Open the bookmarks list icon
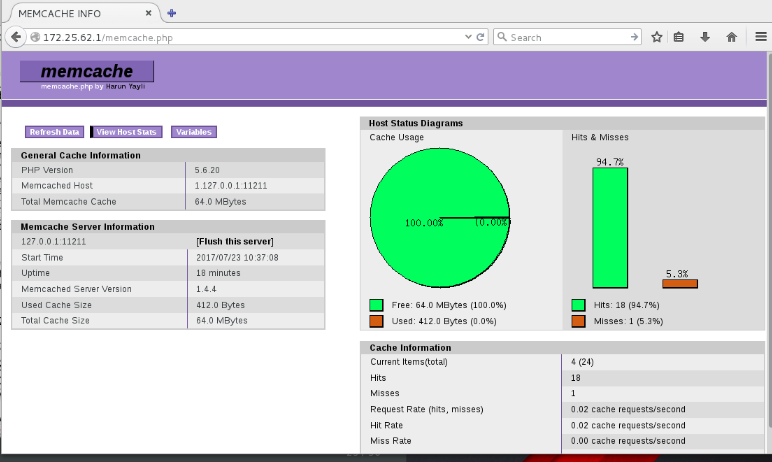 point(678,37)
